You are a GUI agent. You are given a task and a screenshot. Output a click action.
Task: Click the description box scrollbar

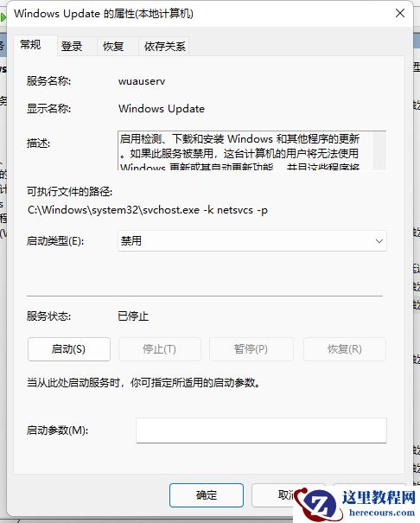379,150
